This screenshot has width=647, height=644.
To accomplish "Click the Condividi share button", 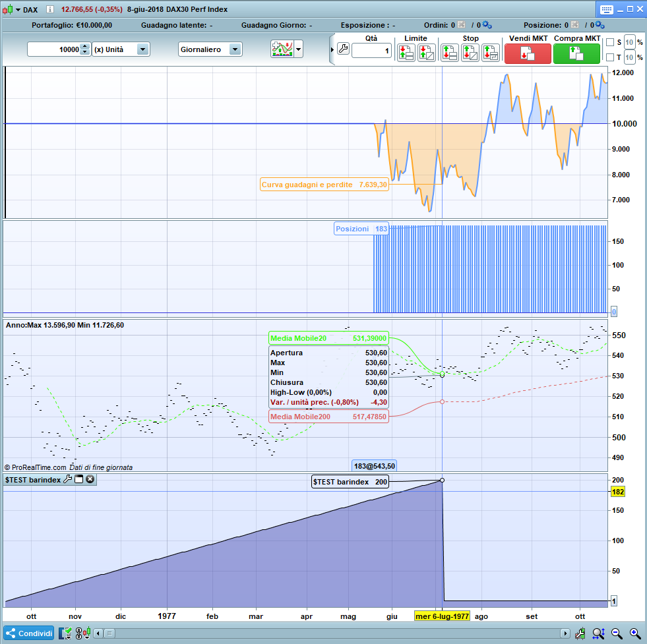I will (29, 633).
